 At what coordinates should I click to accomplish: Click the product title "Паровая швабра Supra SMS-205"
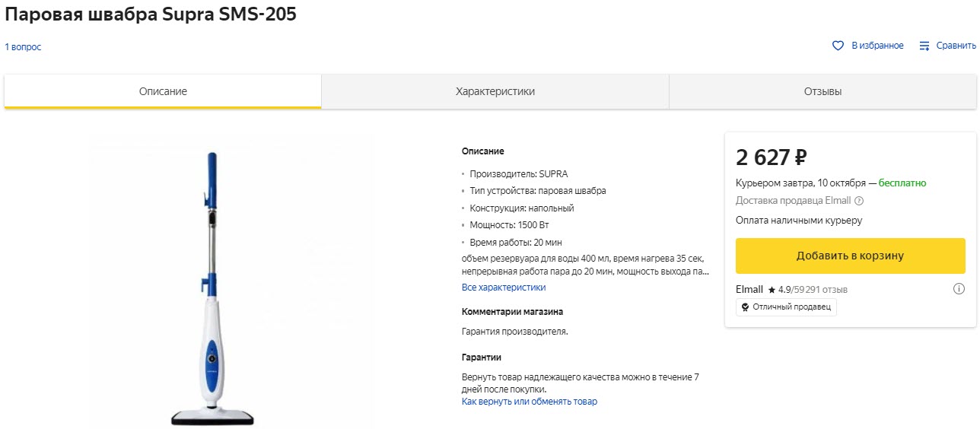tap(151, 14)
